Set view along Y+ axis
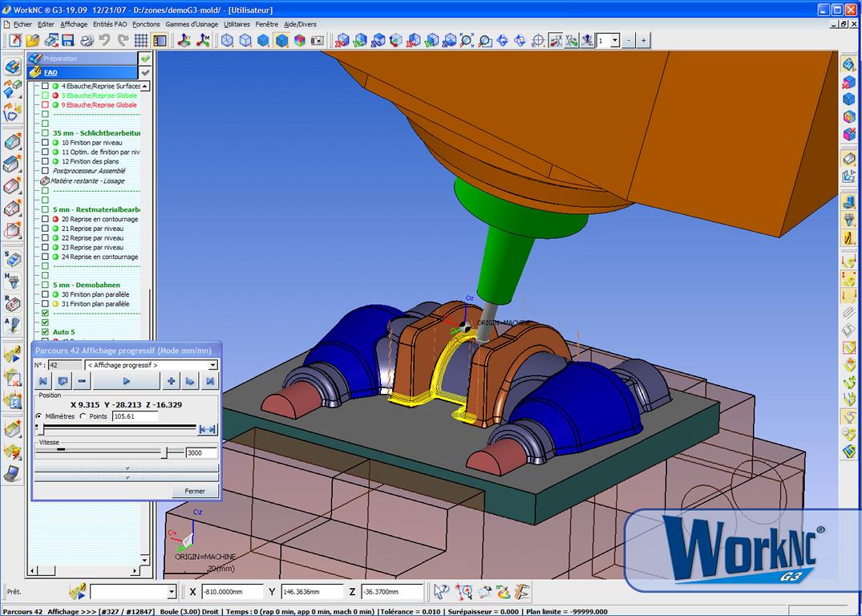This screenshot has height=616, width=862. tap(360, 40)
